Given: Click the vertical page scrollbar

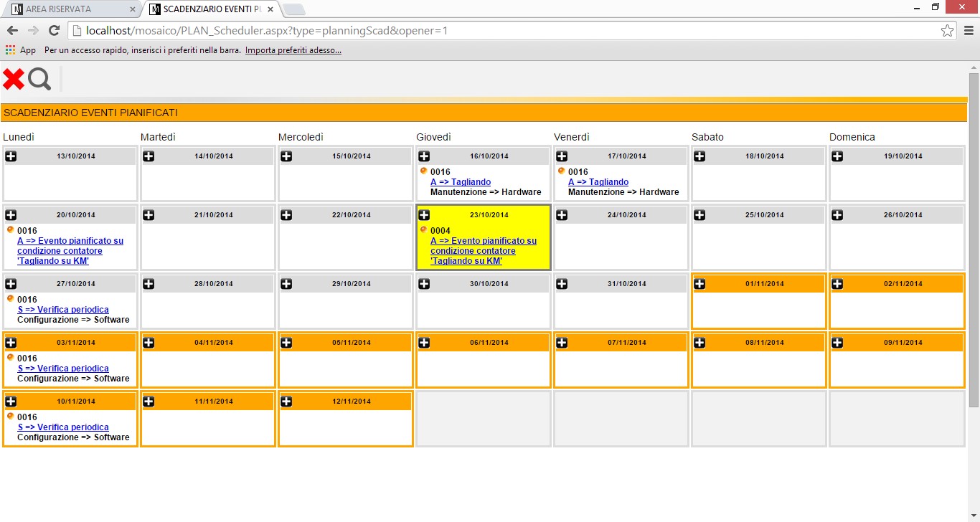Looking at the screenshot, I should pyautogui.click(x=974, y=240).
